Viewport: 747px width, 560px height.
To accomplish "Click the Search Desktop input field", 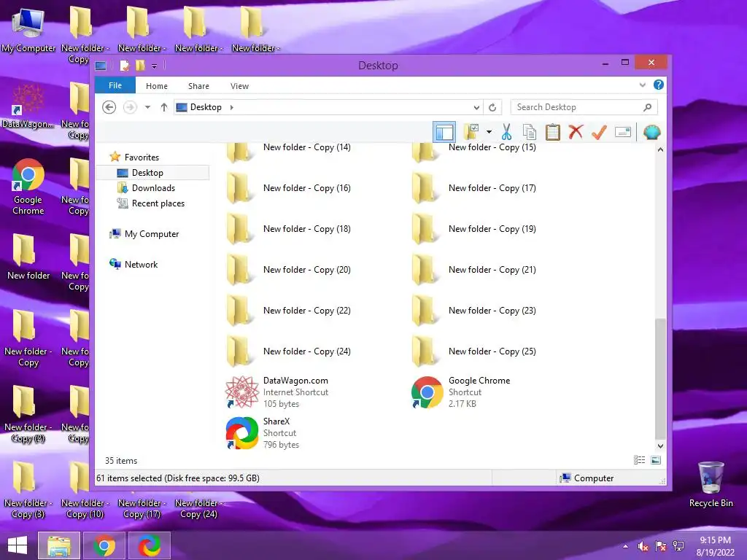I will (x=578, y=107).
